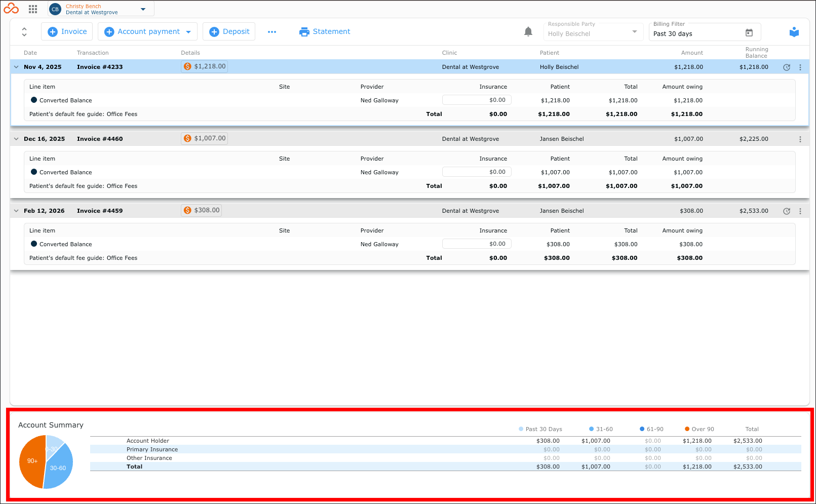
Task: Select 'Invoice #4460' transaction text
Action: click(x=100, y=139)
